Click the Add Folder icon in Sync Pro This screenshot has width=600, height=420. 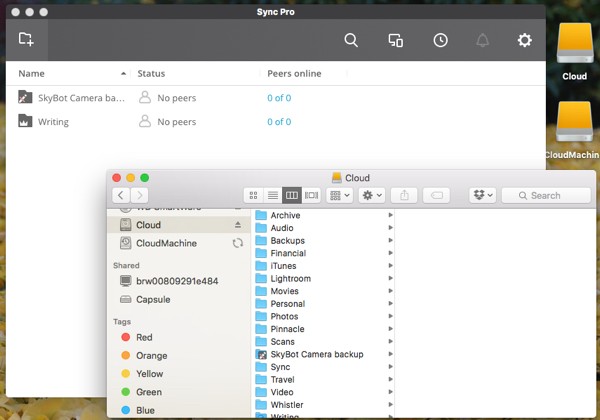pos(26,40)
